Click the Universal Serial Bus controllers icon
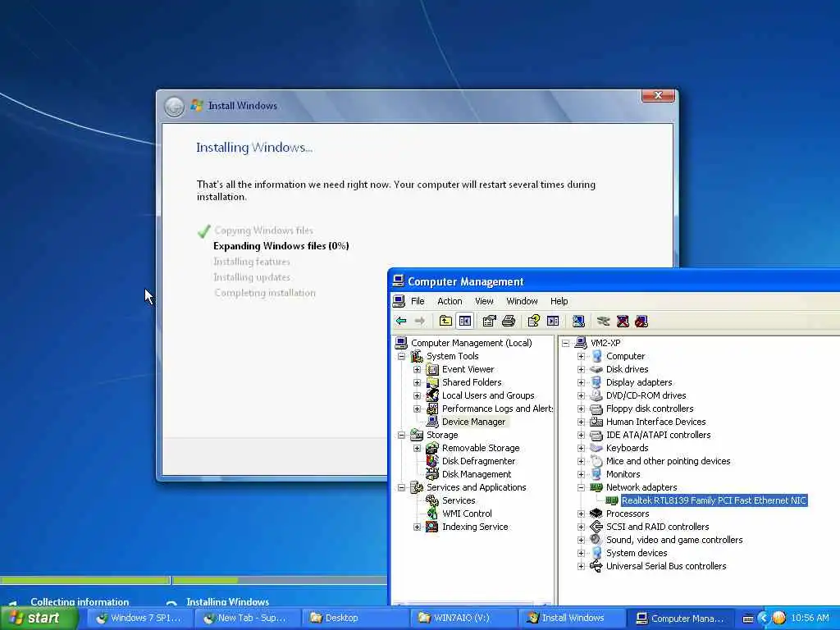This screenshot has height=630, width=840. pos(596,566)
